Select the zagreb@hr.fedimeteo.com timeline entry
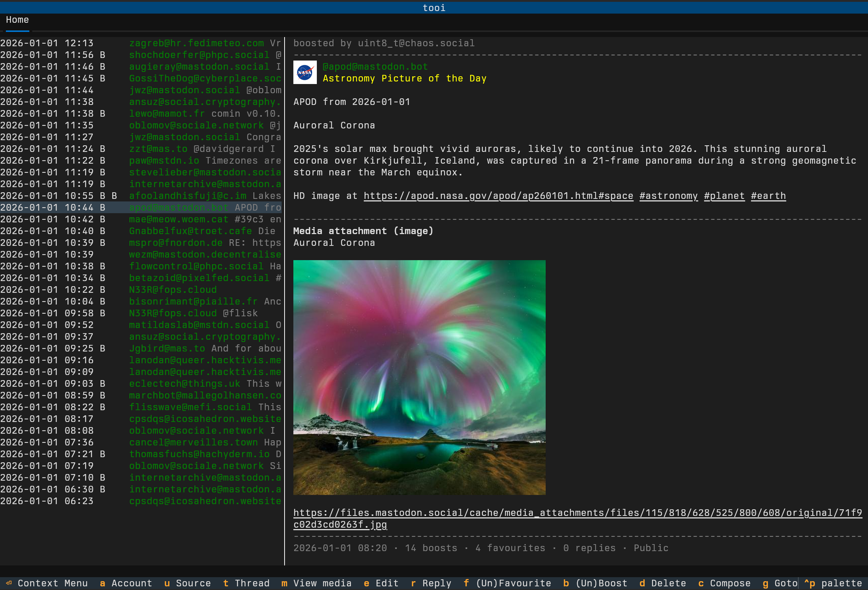This screenshot has height=590, width=868. click(x=196, y=43)
